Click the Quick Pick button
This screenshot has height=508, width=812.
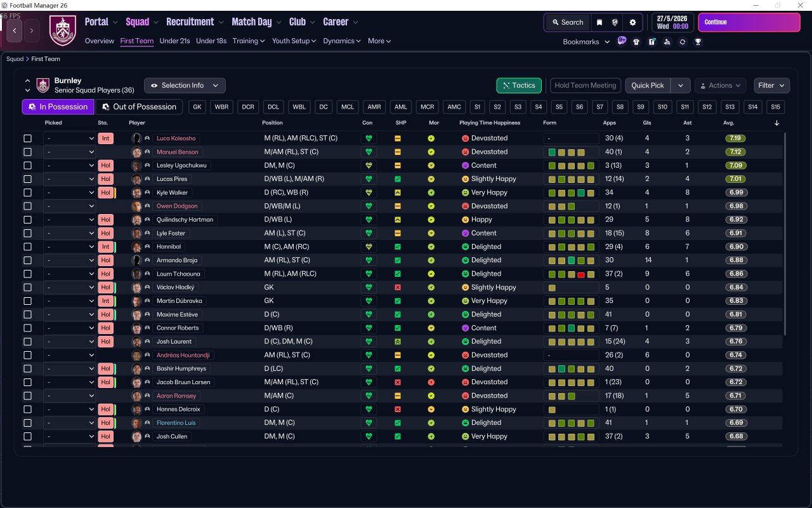coord(648,86)
